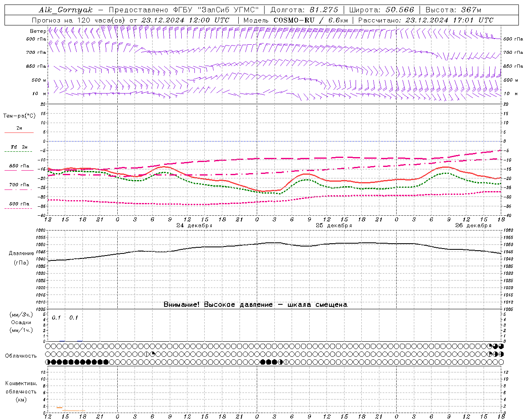Select the "25 декабря" date label
The height and width of the screenshot is (420, 525).
coord(333,226)
